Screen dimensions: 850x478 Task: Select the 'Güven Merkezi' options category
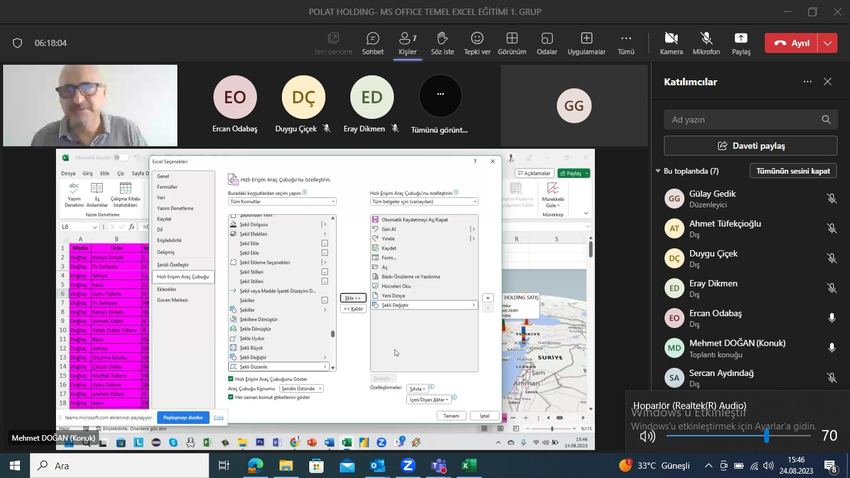click(x=172, y=300)
